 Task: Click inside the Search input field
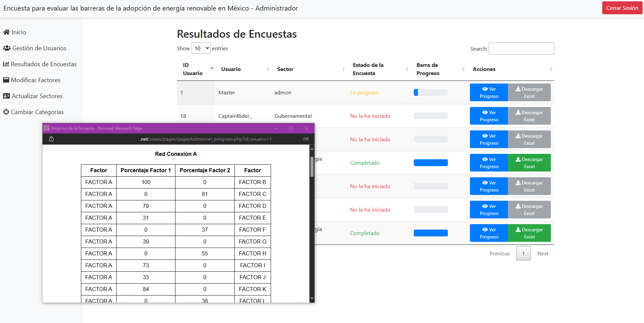pyautogui.click(x=521, y=49)
